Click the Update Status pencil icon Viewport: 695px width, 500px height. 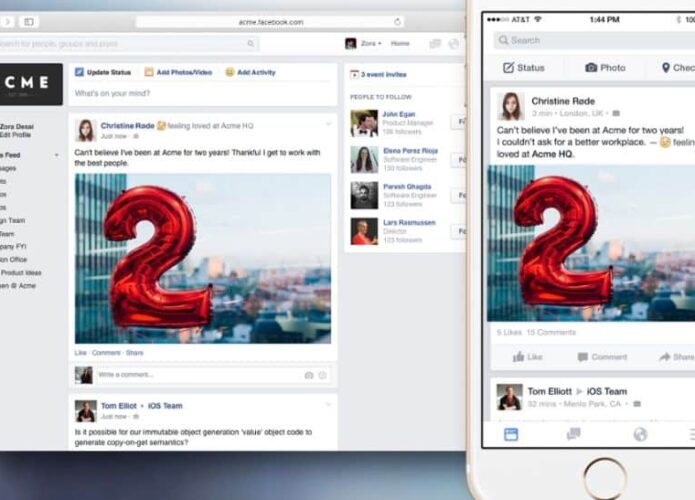[79, 72]
